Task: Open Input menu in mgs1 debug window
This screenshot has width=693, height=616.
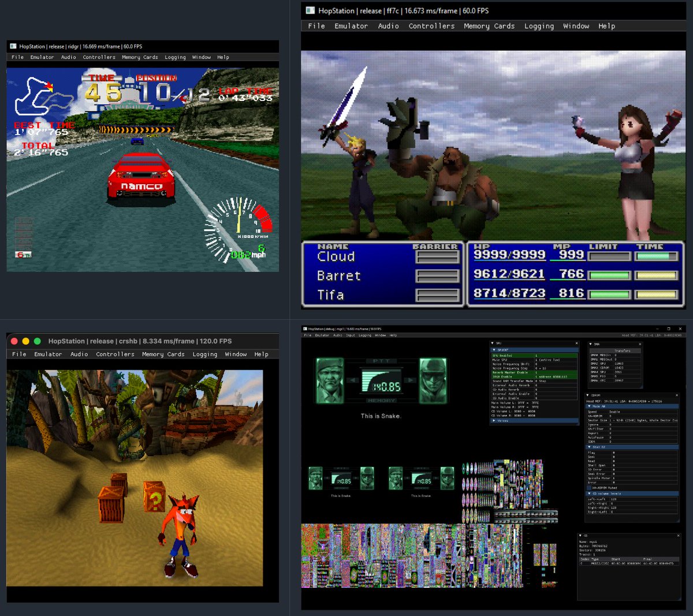Action: [x=351, y=335]
